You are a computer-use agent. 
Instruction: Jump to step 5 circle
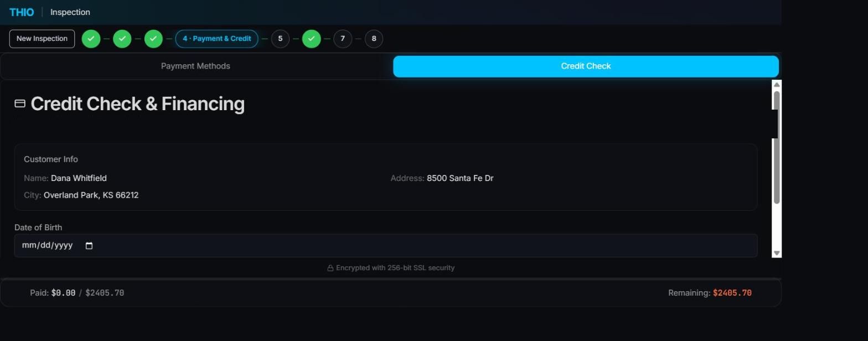[280, 39]
